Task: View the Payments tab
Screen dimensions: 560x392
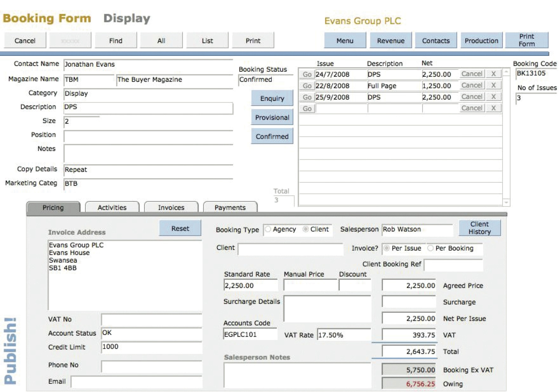Action: coord(230,207)
